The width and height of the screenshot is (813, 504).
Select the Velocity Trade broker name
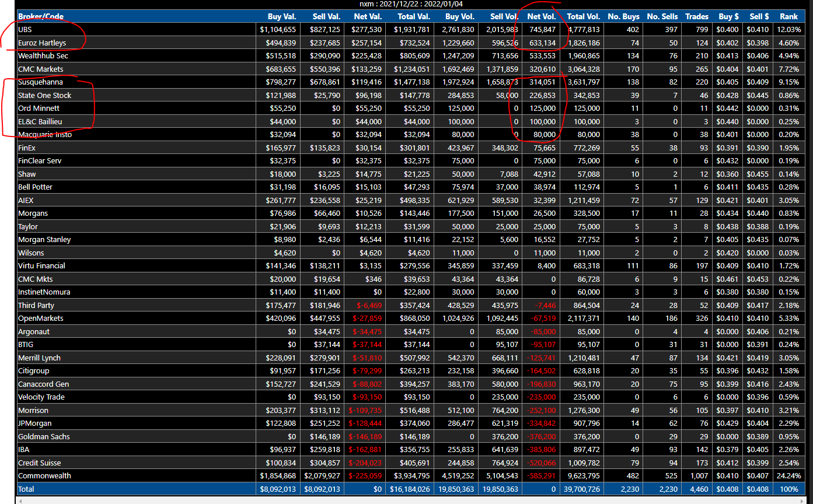(x=41, y=397)
